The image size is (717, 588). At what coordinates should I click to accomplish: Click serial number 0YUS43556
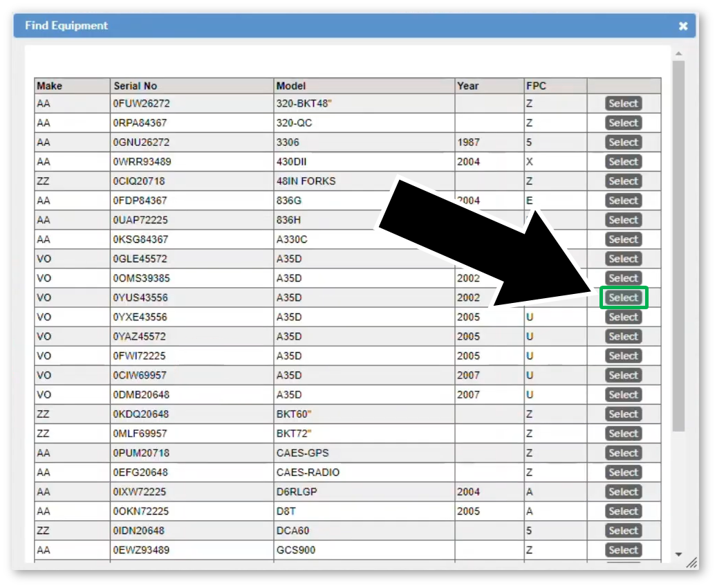(x=140, y=298)
